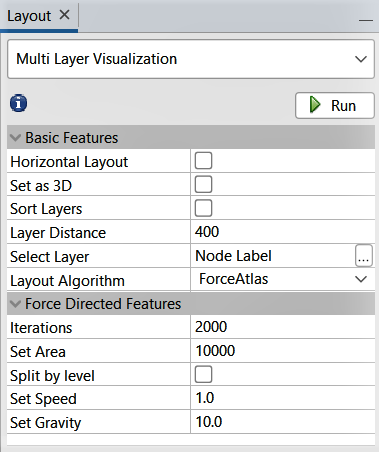Select the Layout Algorithm label
The image size is (379, 452).
(67, 281)
